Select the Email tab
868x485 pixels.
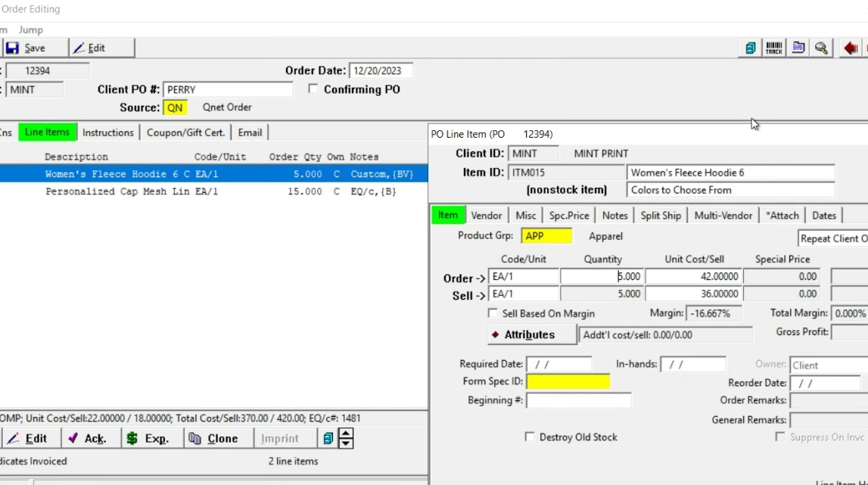click(250, 132)
